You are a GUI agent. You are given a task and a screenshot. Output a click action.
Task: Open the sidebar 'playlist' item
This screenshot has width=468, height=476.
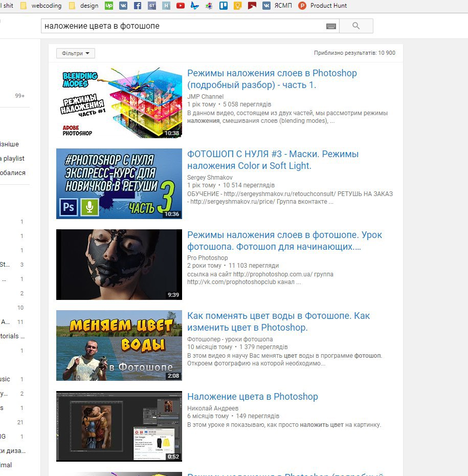(x=12, y=159)
